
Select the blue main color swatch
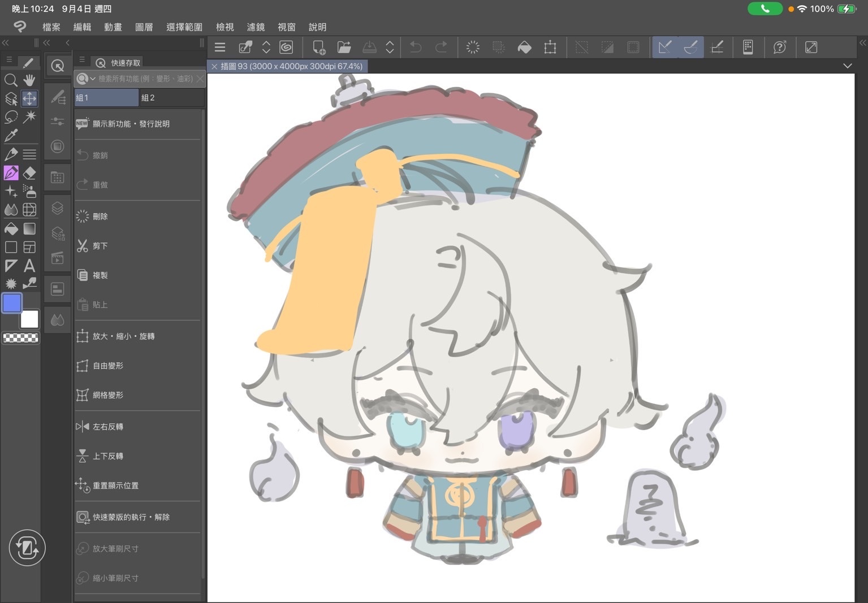[x=12, y=303]
